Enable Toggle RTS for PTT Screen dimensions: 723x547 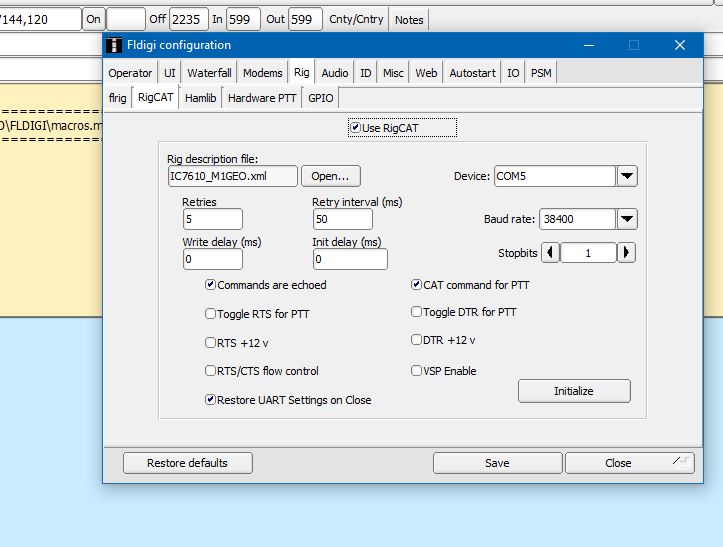coord(210,314)
